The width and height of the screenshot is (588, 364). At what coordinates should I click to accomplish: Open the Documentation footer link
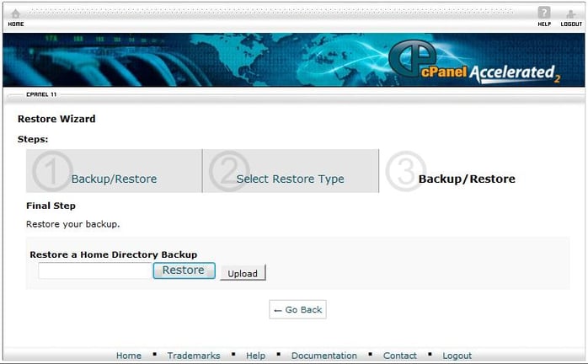tap(324, 356)
